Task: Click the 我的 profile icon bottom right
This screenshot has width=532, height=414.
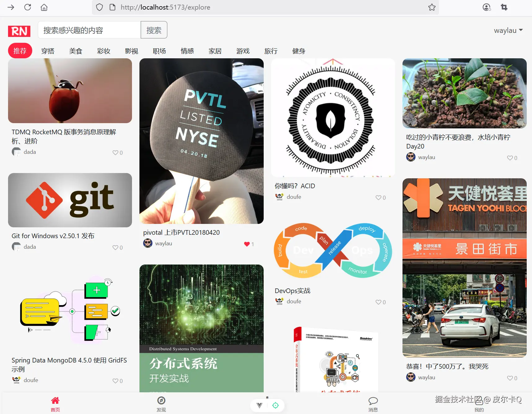Action: click(x=479, y=400)
